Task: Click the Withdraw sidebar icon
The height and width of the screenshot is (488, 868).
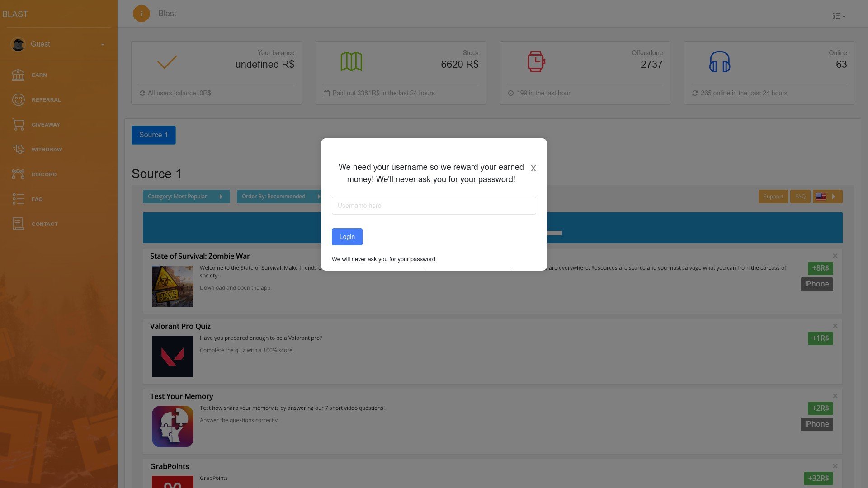Action: click(x=18, y=150)
